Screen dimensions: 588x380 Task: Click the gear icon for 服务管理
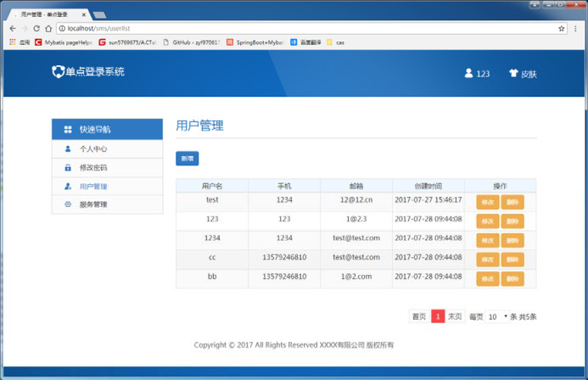(x=68, y=204)
